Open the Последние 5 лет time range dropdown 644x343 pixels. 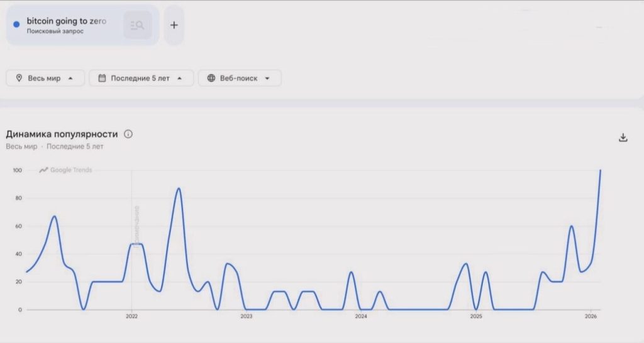point(141,79)
